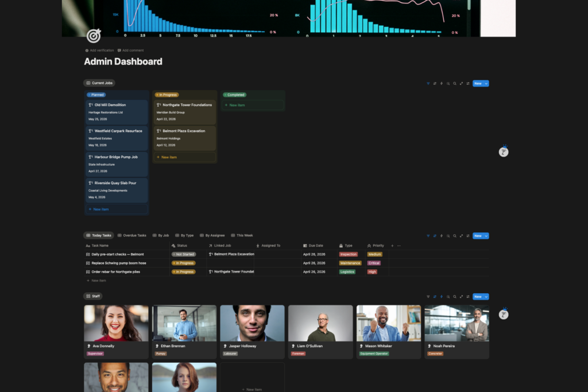Open view settings for Staff gallery
Viewport: 588px width, 392px height.
(467, 297)
